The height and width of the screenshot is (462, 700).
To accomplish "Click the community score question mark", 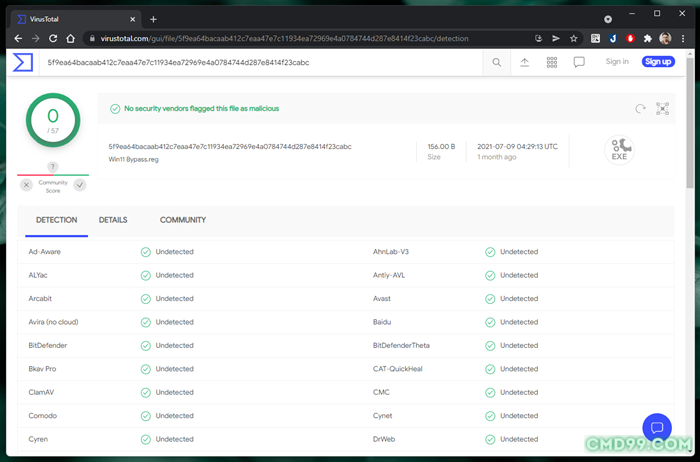I will click(x=53, y=166).
